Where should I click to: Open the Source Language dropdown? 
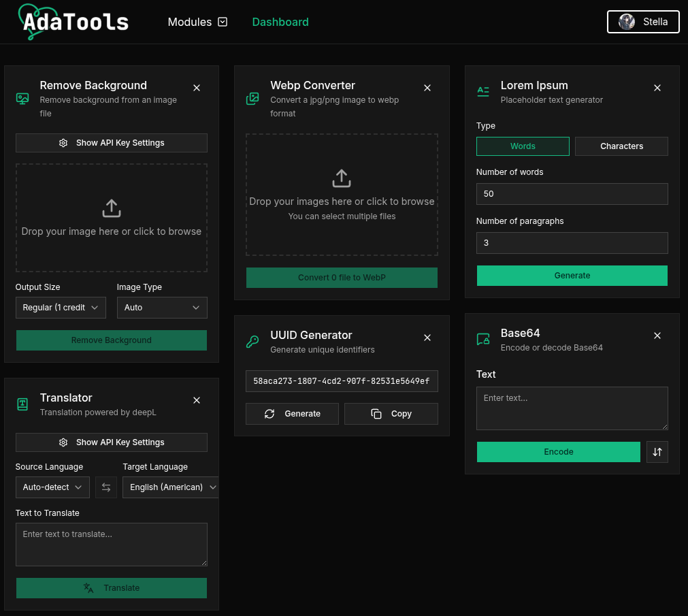52,487
